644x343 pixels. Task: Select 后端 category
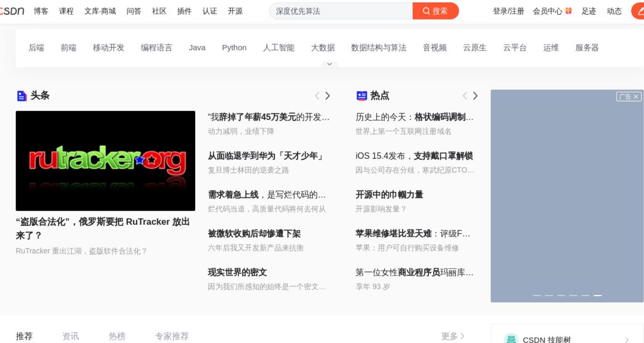36,48
